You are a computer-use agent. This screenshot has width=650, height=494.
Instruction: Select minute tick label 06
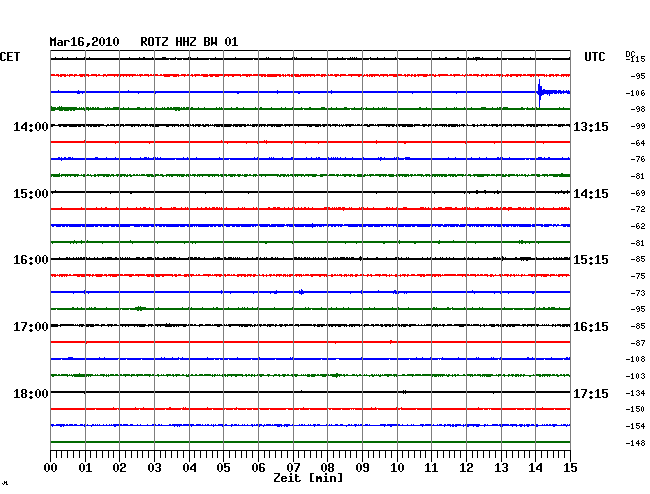pyautogui.click(x=258, y=468)
